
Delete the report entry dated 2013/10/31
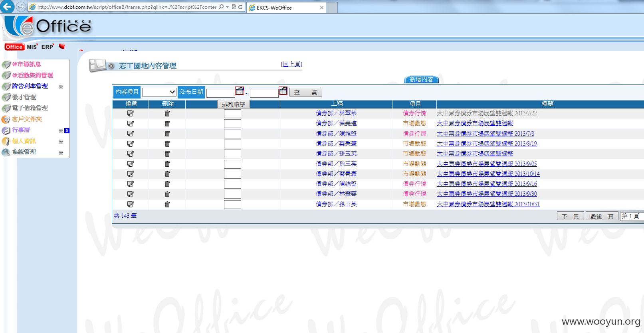[167, 204]
